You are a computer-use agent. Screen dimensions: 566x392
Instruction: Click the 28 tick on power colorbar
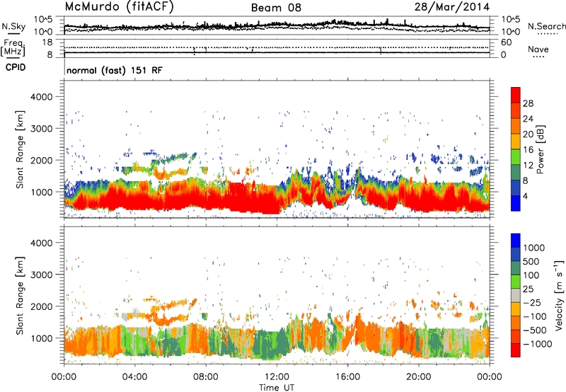coord(528,103)
